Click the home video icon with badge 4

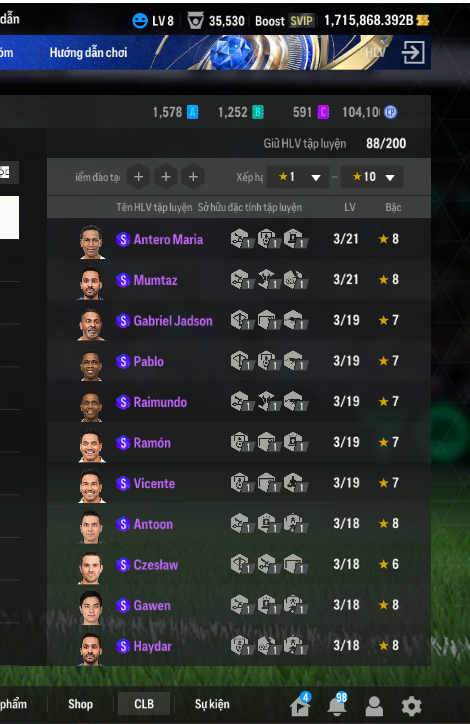[x=300, y=705]
